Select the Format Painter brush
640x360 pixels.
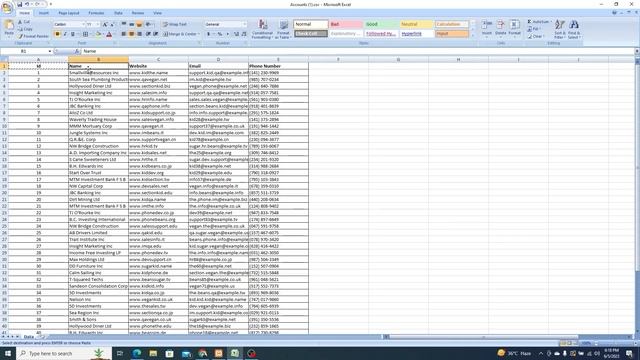(33, 36)
